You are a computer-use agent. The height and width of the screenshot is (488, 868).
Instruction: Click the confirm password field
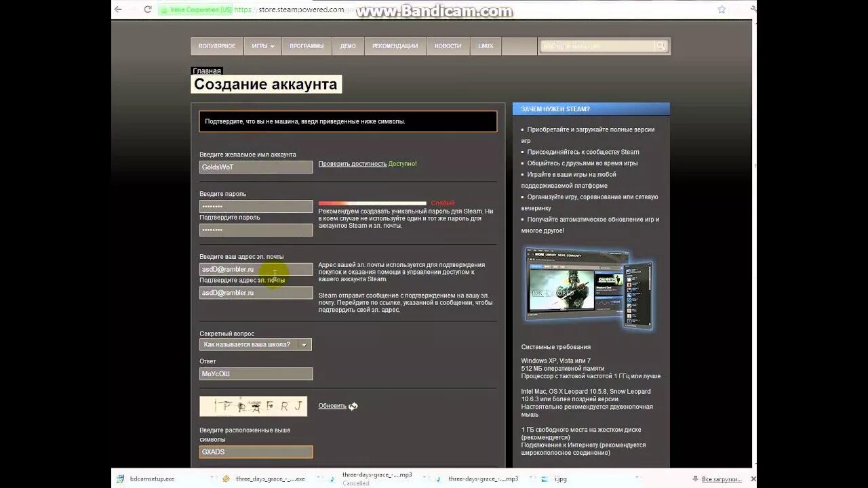[x=256, y=230]
